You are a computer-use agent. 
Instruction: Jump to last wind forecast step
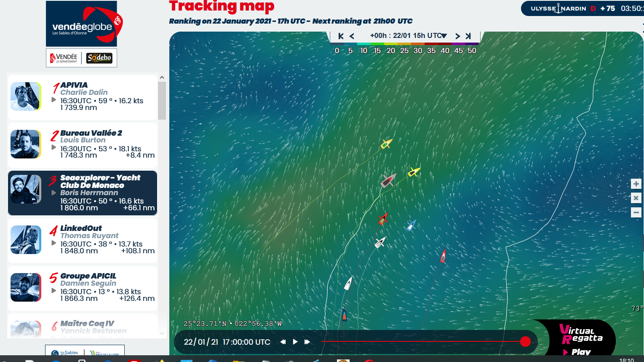468,36
